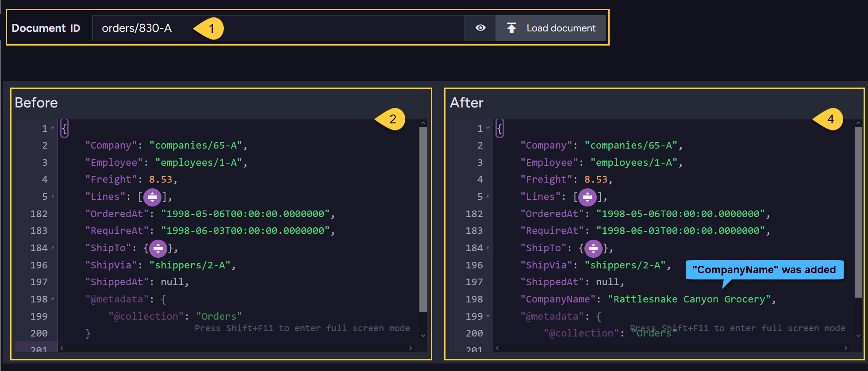
Task: Collapse @metadata fold arrow on Before line 198
Action: click(x=53, y=299)
